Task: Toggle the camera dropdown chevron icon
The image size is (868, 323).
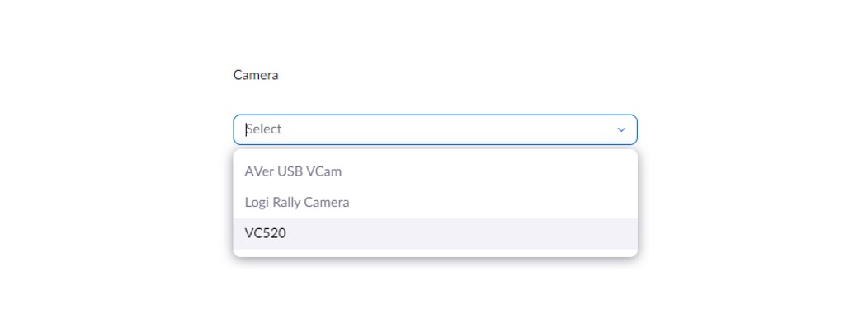Action: click(x=621, y=129)
